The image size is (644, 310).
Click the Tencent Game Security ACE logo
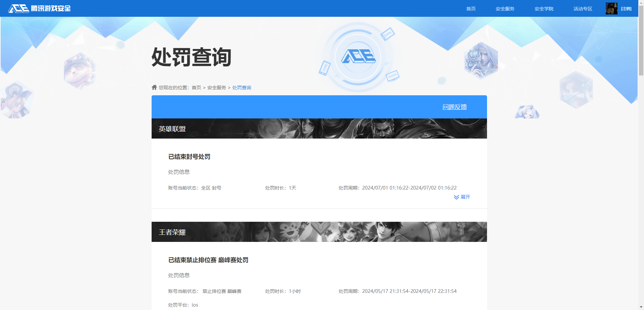tap(39, 8)
